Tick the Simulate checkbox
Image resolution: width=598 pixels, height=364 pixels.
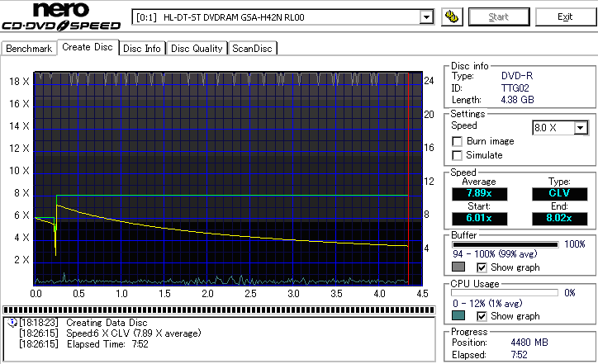457,155
